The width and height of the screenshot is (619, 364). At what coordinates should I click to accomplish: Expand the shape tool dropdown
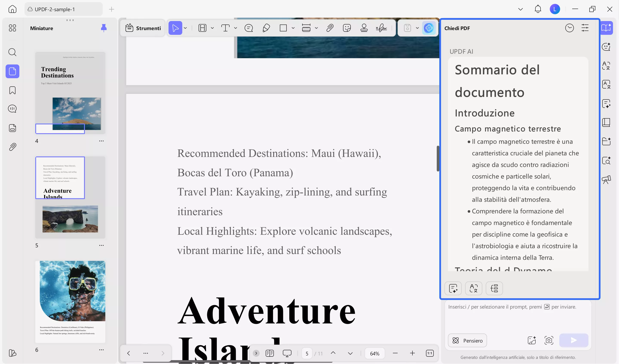pyautogui.click(x=293, y=28)
